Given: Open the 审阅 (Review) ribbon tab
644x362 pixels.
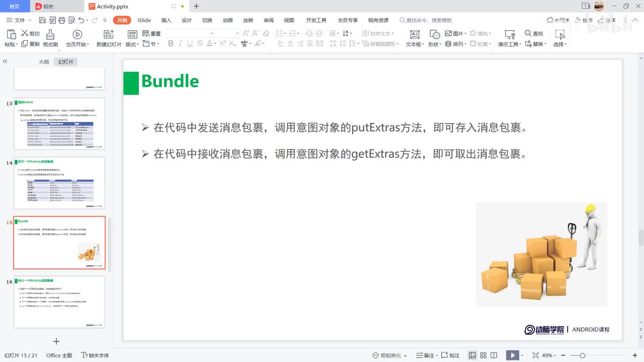Looking at the screenshot, I should pos(269,20).
